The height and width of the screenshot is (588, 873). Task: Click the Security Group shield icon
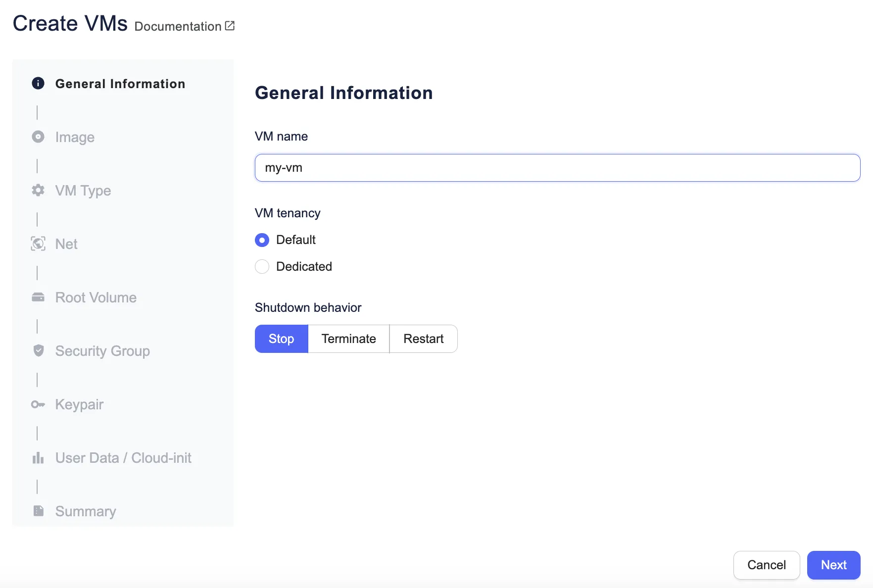pos(38,350)
